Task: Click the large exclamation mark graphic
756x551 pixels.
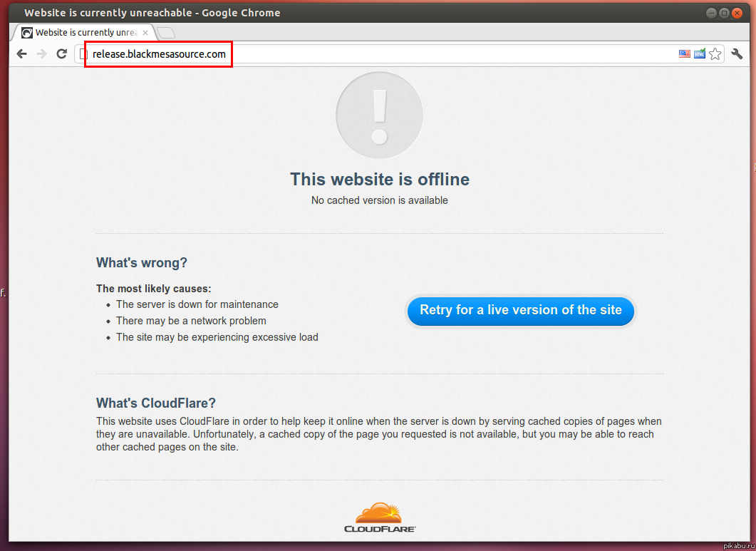Action: point(380,115)
